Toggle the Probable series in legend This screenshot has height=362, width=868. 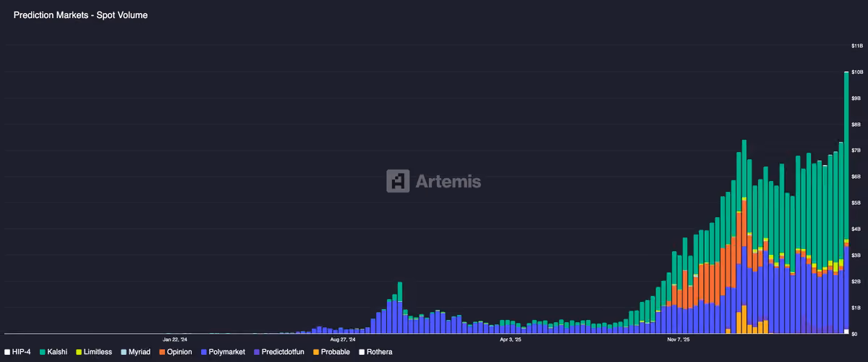tap(331, 352)
